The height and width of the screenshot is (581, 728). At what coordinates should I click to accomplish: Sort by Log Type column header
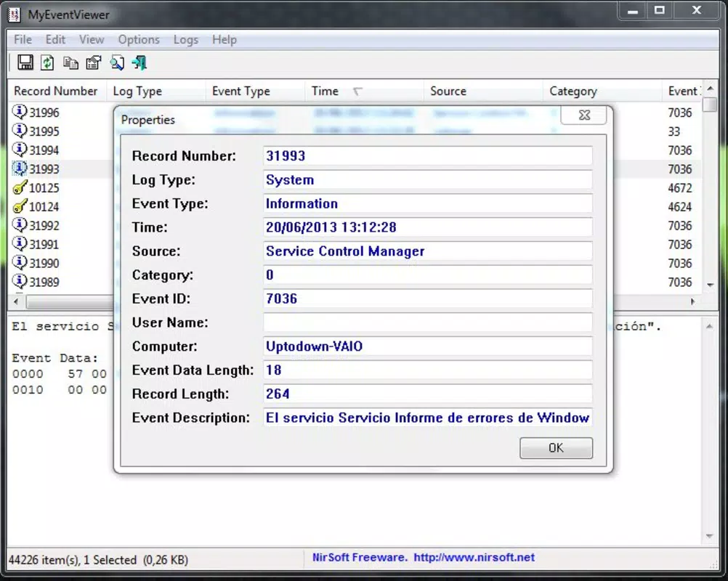click(x=156, y=91)
